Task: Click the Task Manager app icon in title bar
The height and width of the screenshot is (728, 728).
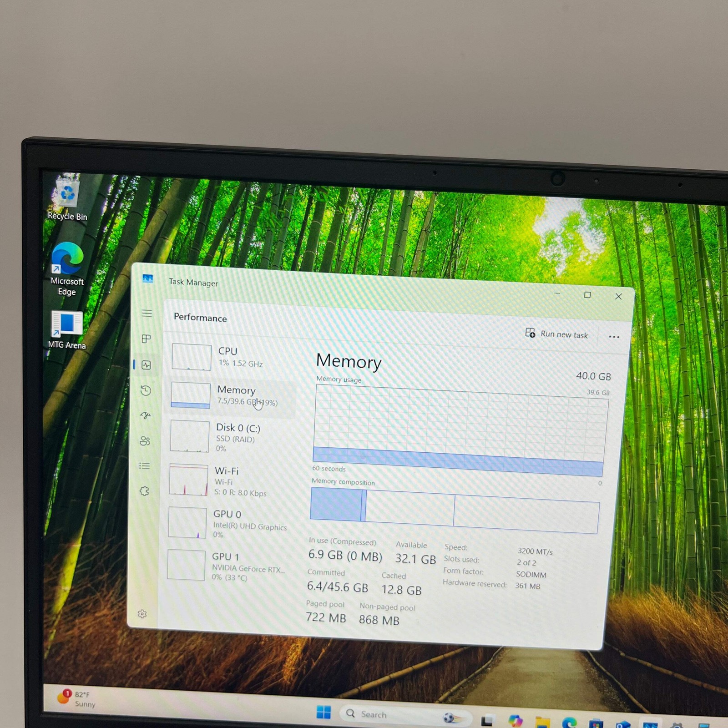Action: (148, 278)
